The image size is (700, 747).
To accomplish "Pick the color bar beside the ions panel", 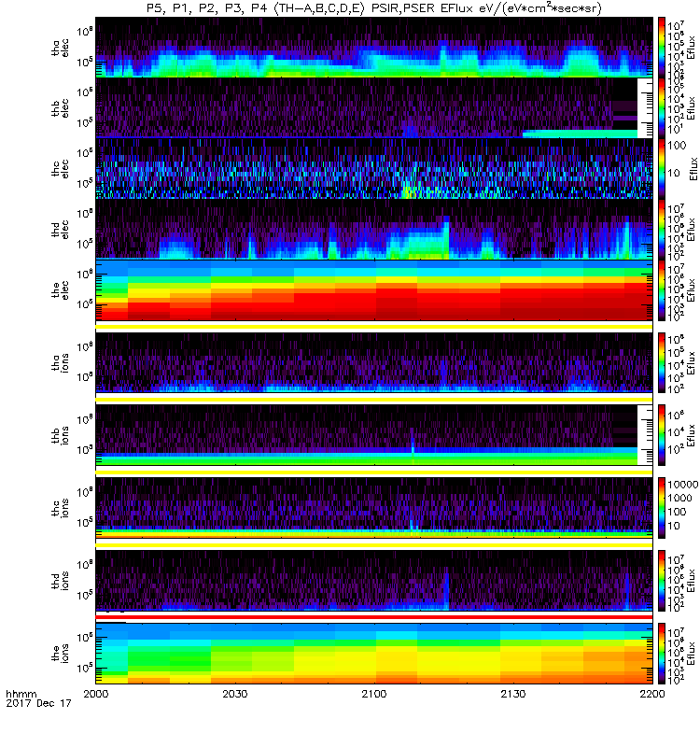I will [662, 654].
